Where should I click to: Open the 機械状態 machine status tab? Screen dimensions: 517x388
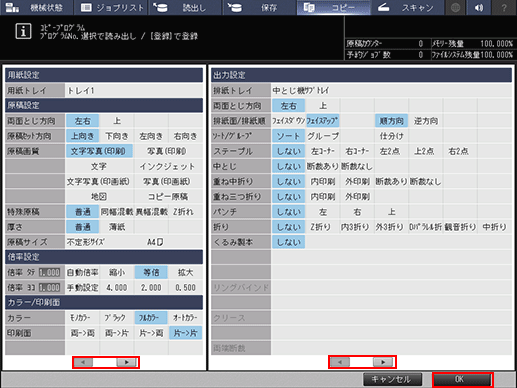pyautogui.click(x=36, y=7)
